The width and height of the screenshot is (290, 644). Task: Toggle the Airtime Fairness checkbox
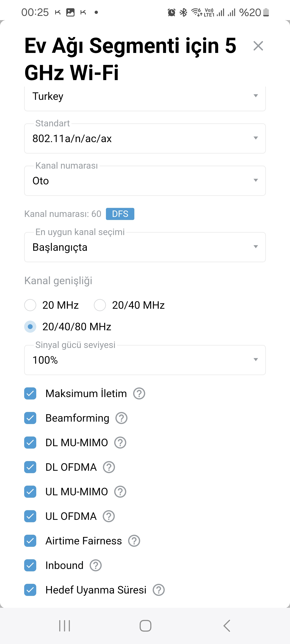[30, 541]
